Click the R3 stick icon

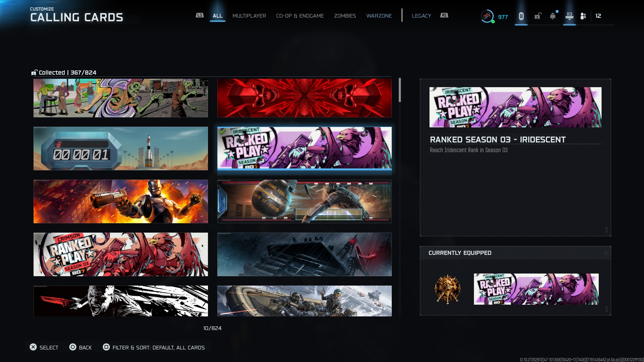pos(569,16)
